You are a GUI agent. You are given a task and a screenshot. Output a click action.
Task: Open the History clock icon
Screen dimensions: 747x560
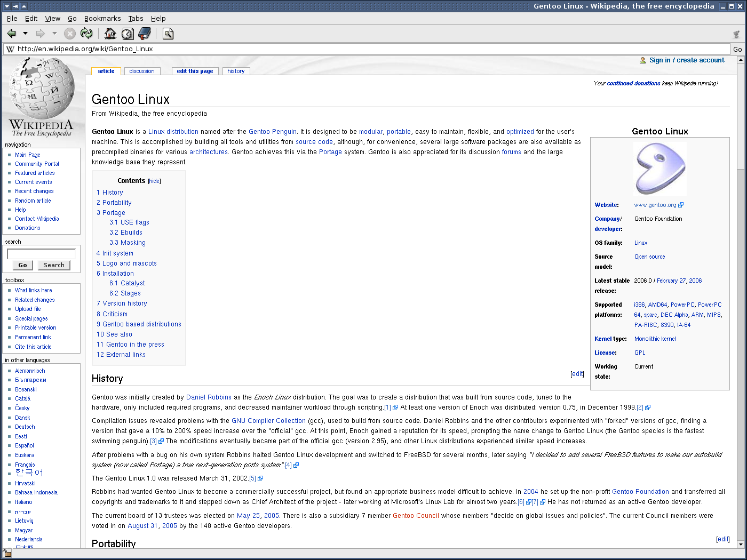click(x=128, y=34)
